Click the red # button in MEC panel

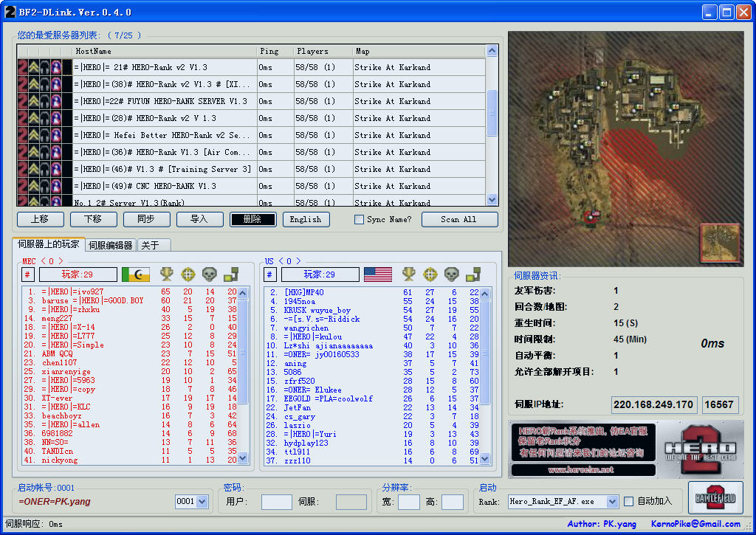(27, 275)
